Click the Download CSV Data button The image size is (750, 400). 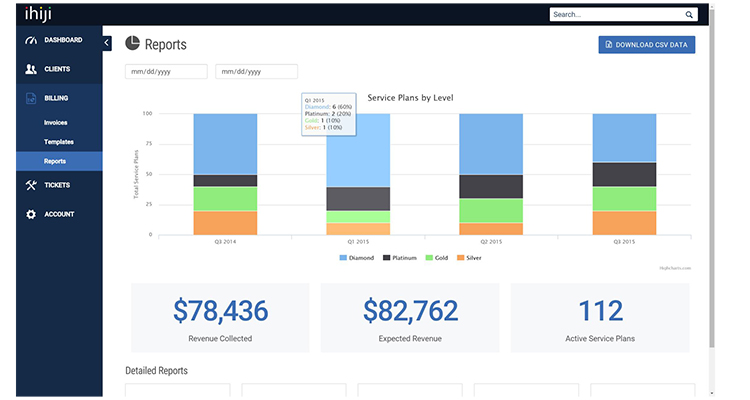pyautogui.click(x=647, y=44)
